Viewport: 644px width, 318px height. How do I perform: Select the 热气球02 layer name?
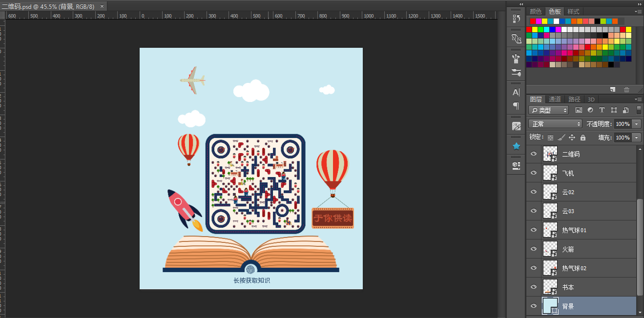click(x=574, y=268)
